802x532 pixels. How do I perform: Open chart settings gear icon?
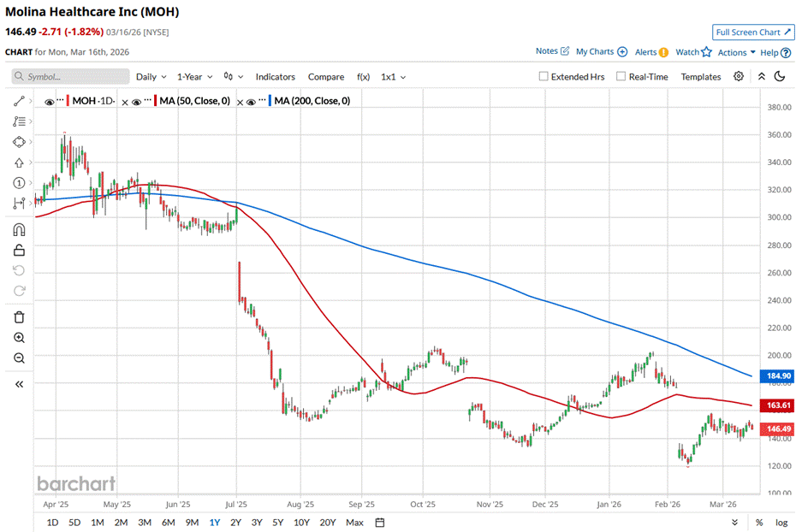(x=739, y=77)
